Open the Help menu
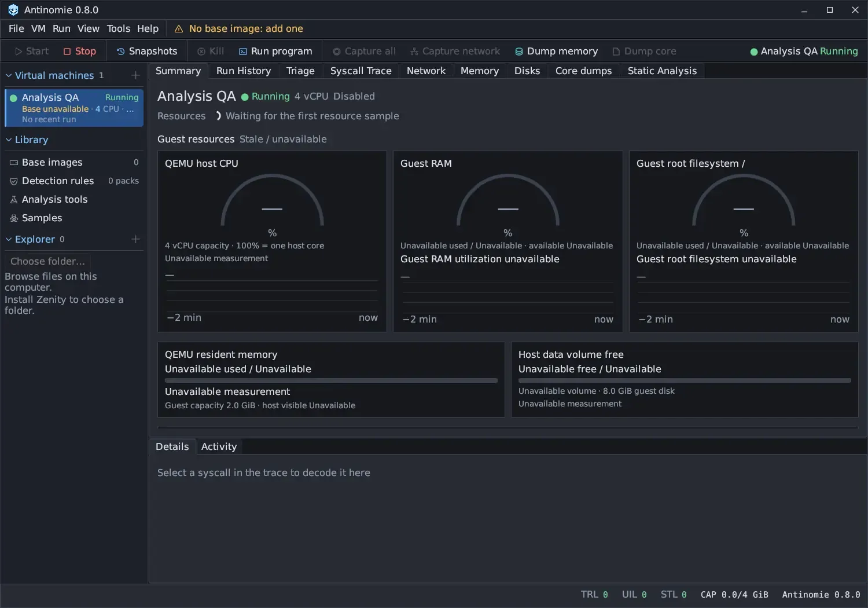 tap(148, 28)
